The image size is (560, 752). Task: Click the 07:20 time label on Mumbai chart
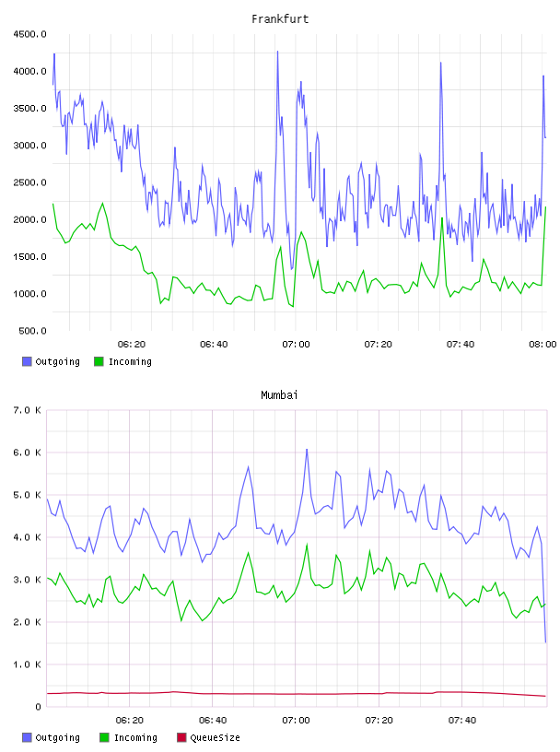379,721
